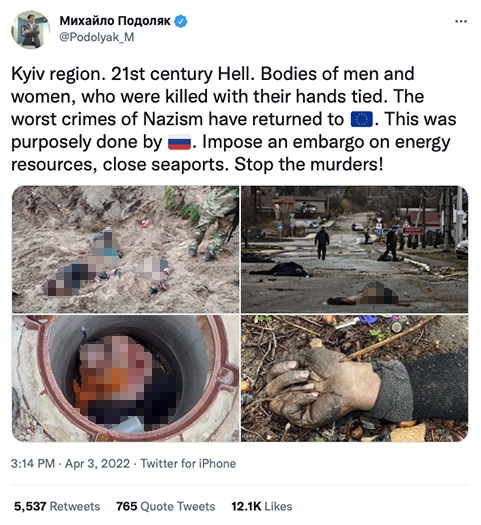Click the Russian flag emoji

tap(179, 142)
